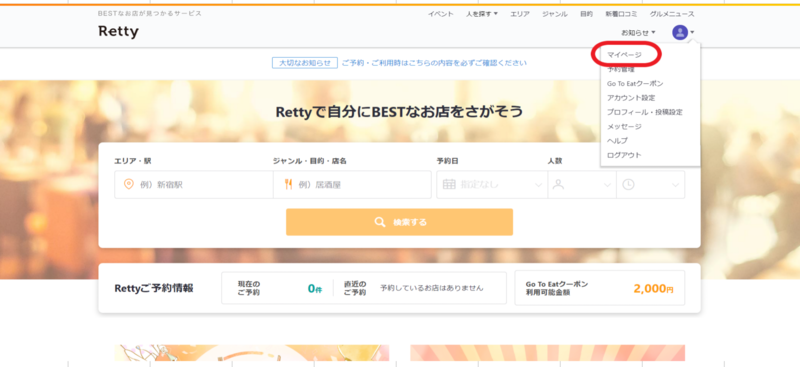
Task: Click the Retty logo
Action: tap(118, 31)
